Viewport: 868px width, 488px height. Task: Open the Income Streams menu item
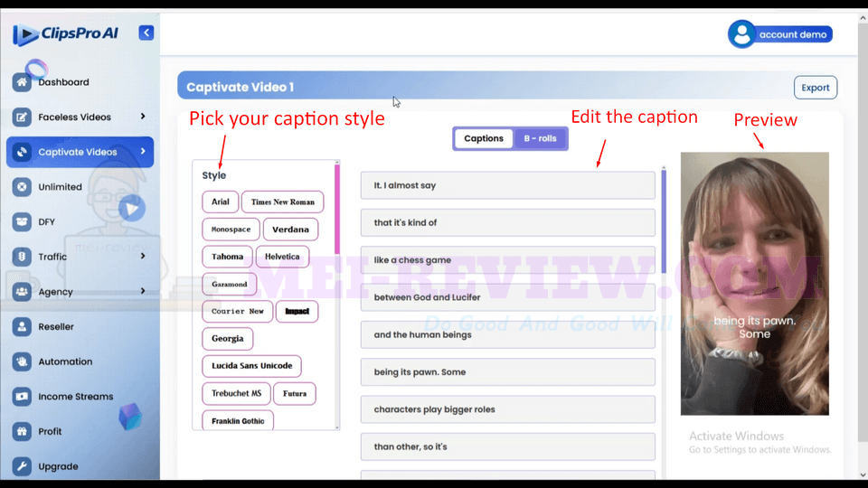pyautogui.click(x=76, y=396)
